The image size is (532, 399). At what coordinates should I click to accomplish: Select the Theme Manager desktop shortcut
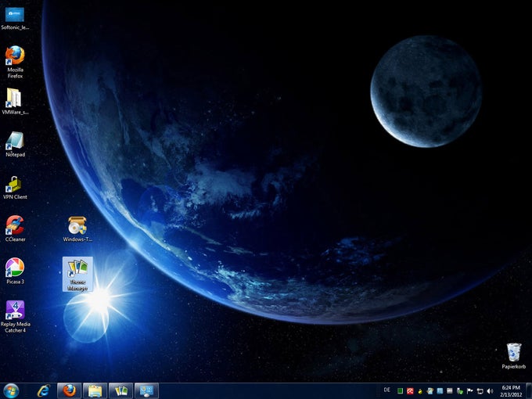click(77, 274)
